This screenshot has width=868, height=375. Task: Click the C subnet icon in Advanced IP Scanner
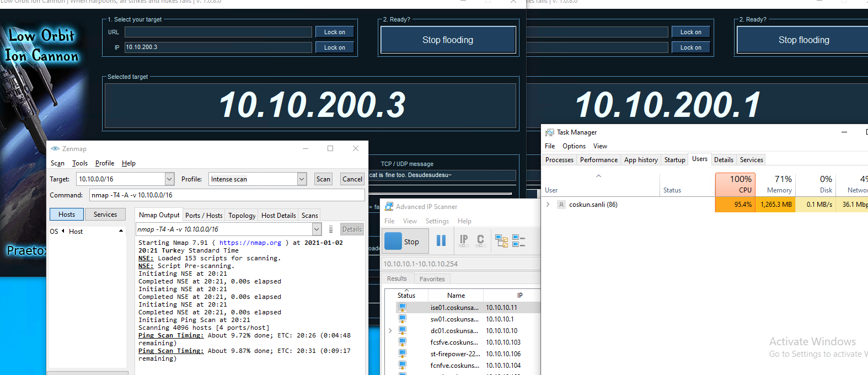click(x=480, y=241)
